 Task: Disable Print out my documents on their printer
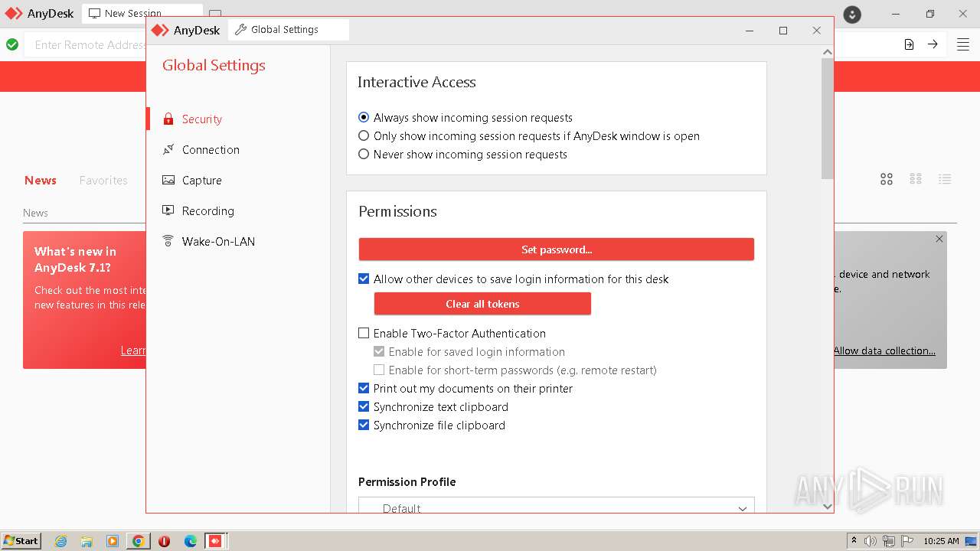click(364, 389)
